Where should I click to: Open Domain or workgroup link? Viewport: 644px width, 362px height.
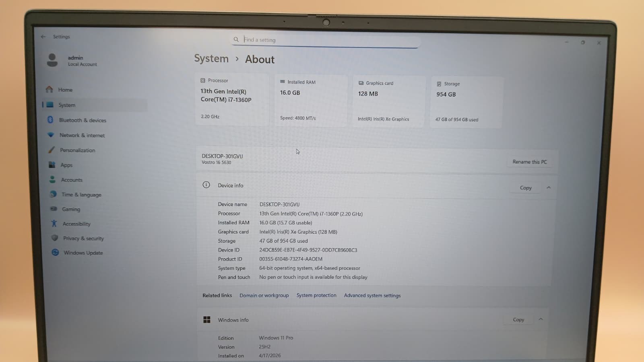[x=264, y=295]
